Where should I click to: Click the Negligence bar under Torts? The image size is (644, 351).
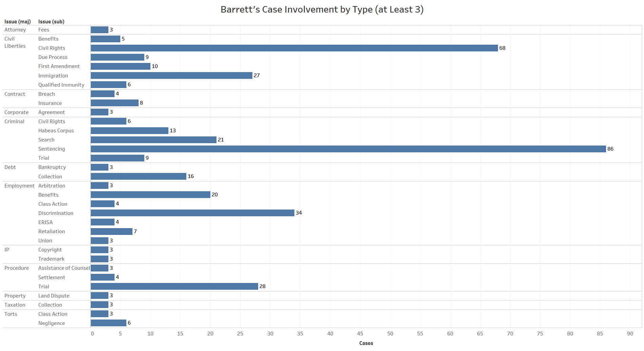pos(108,323)
